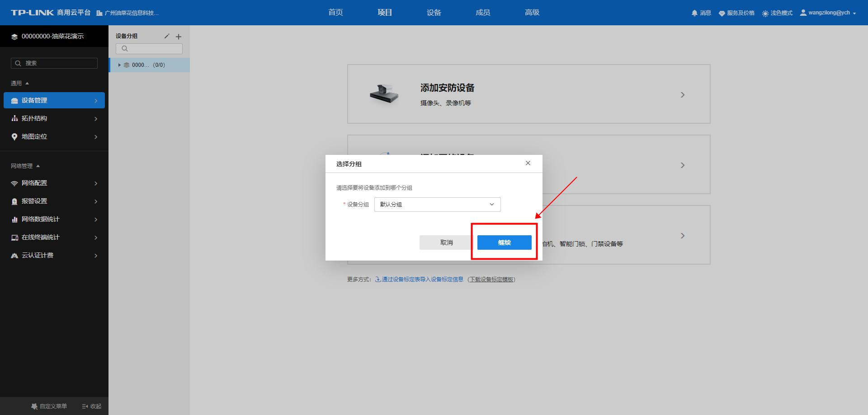
Task: Open the 成员 top menu
Action: click(483, 13)
